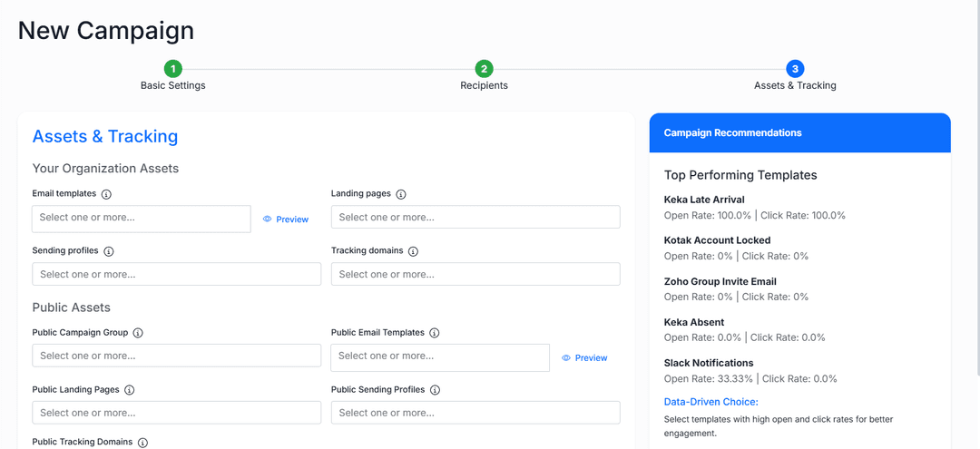This screenshot has height=449, width=980.
Task: Expand the Tracking domains dropdown
Action: (475, 274)
